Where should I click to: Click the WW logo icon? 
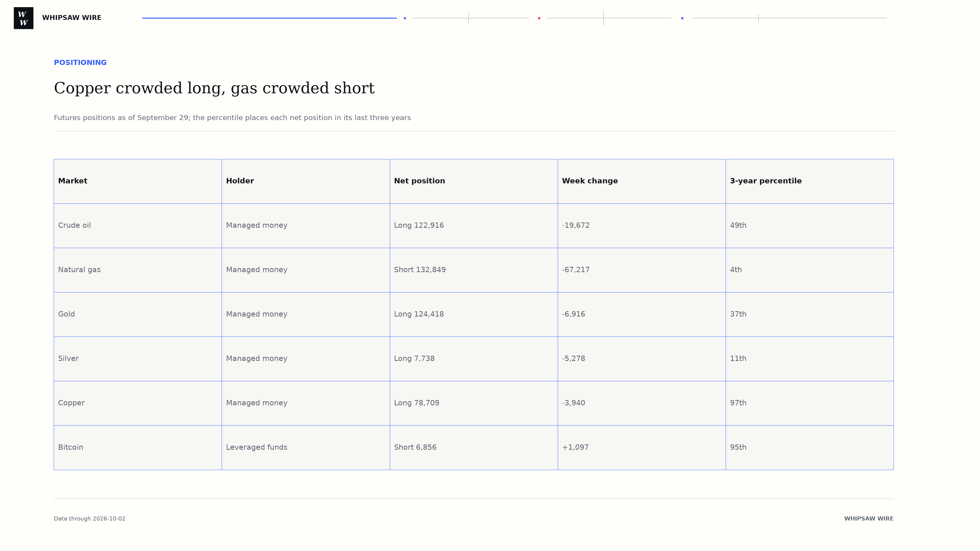[x=23, y=18]
